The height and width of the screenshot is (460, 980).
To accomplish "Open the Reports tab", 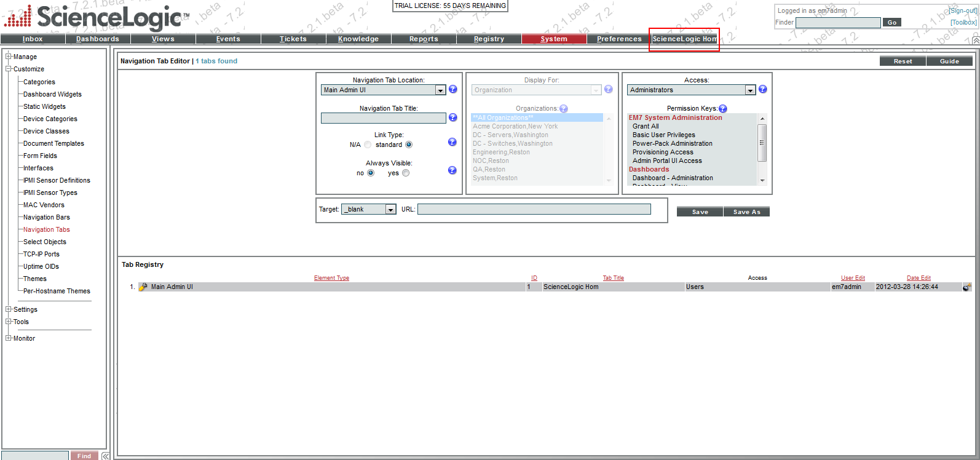I will tap(424, 39).
